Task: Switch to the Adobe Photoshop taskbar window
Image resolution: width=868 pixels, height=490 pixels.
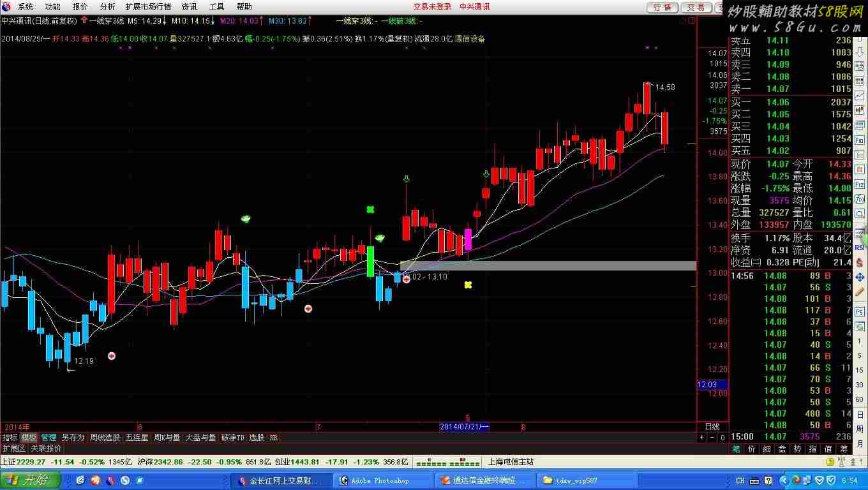Action: click(382, 480)
